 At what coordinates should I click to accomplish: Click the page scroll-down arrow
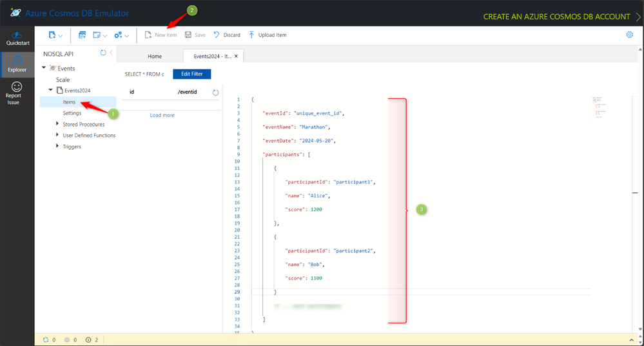pos(640,330)
